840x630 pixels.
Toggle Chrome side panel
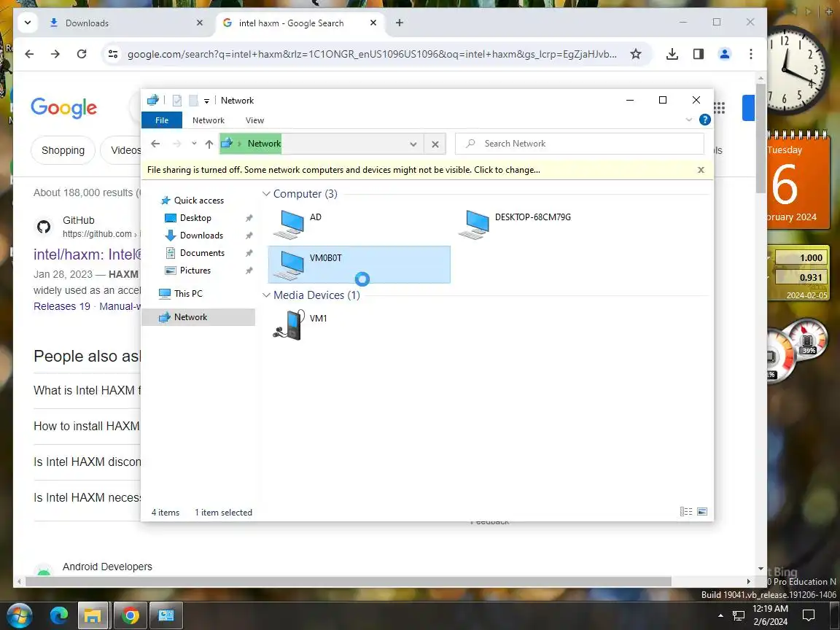tap(698, 53)
